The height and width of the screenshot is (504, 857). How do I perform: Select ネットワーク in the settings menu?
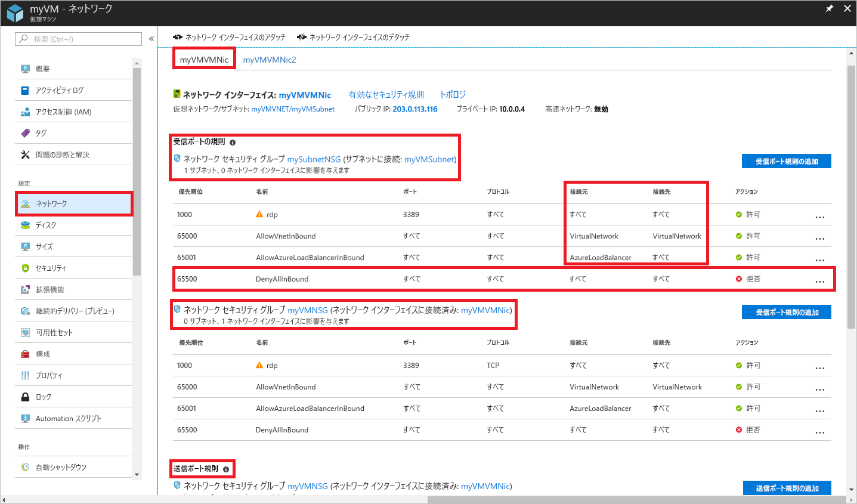pos(74,203)
